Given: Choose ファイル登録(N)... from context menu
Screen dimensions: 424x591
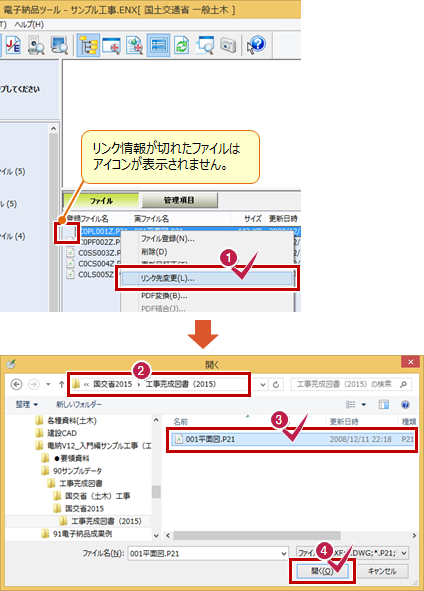Looking at the screenshot, I should coord(168,239).
